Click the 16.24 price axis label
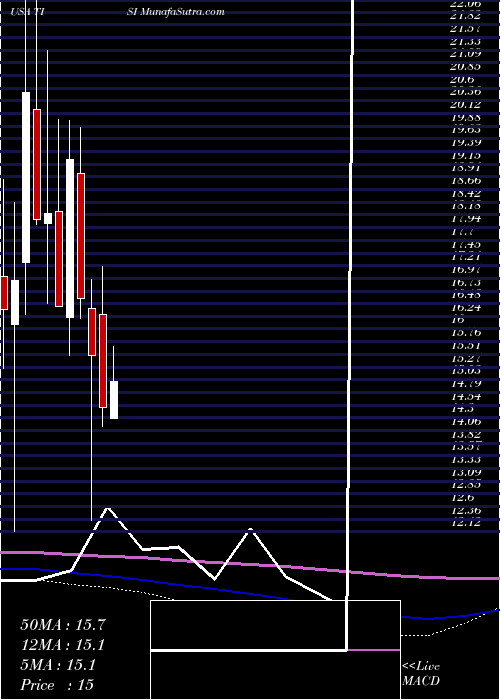Viewport: 500px width, 700px height. point(468,307)
